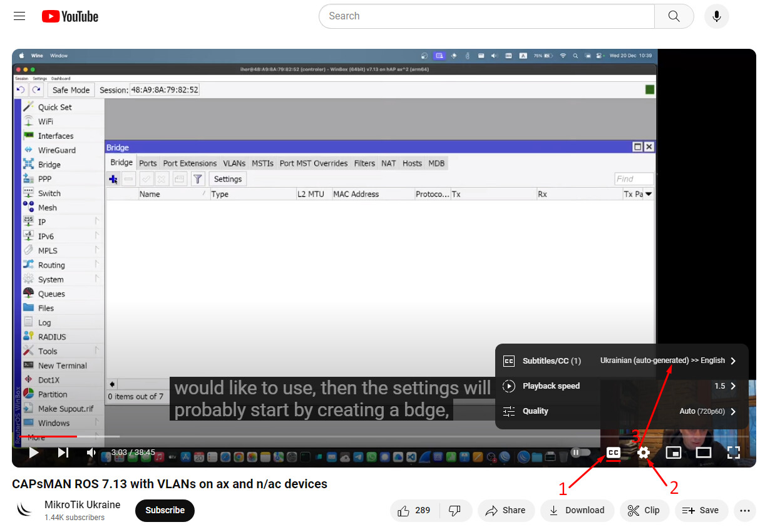Open WireGuard in WinBox sidebar

pos(56,150)
